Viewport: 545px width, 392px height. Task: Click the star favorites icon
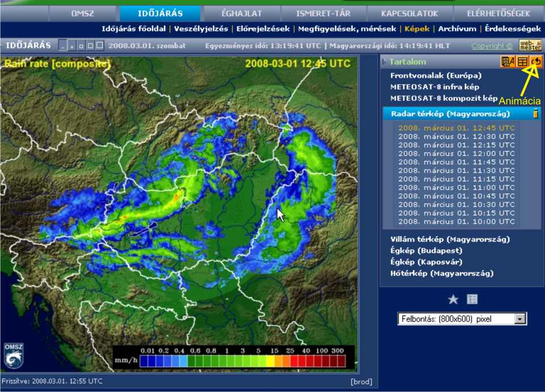click(453, 299)
